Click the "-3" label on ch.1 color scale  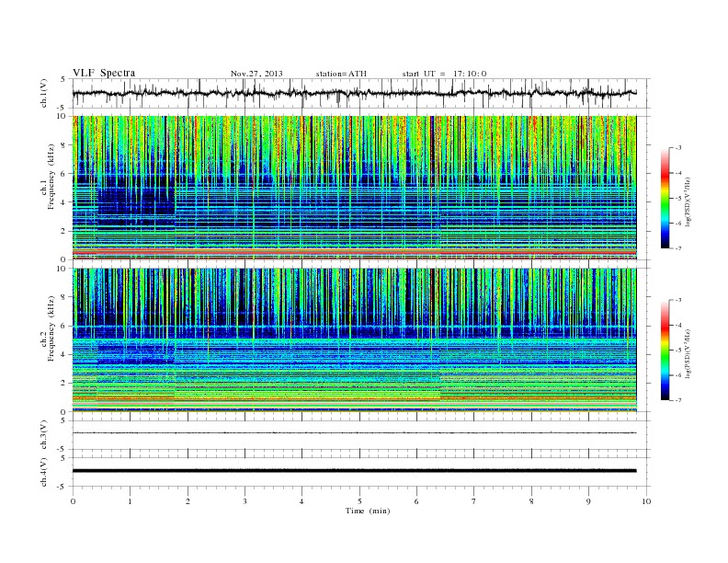(678, 148)
